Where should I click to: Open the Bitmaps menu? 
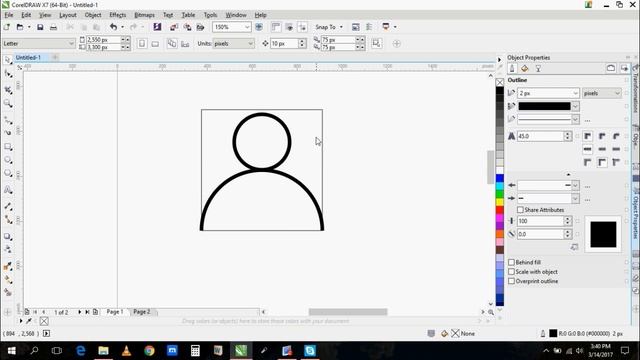click(144, 15)
